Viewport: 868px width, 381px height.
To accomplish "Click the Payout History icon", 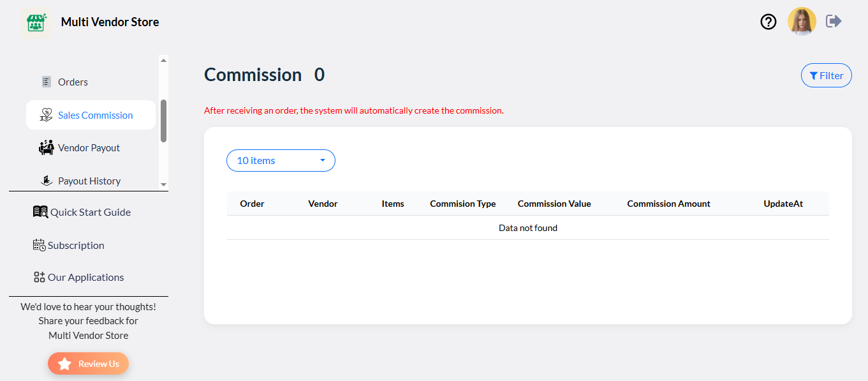I will (x=46, y=181).
